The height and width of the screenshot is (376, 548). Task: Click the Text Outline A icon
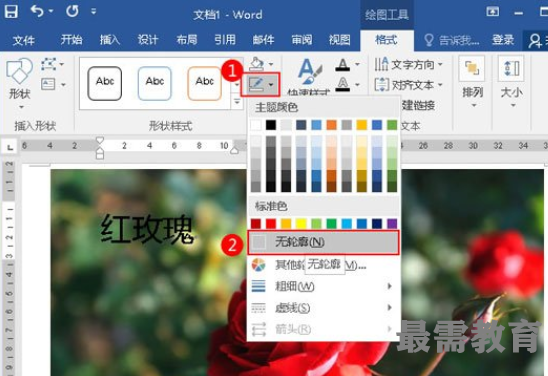[342, 84]
